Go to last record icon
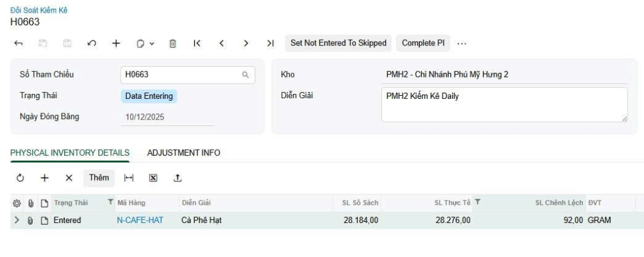644x257 pixels. coord(270,43)
